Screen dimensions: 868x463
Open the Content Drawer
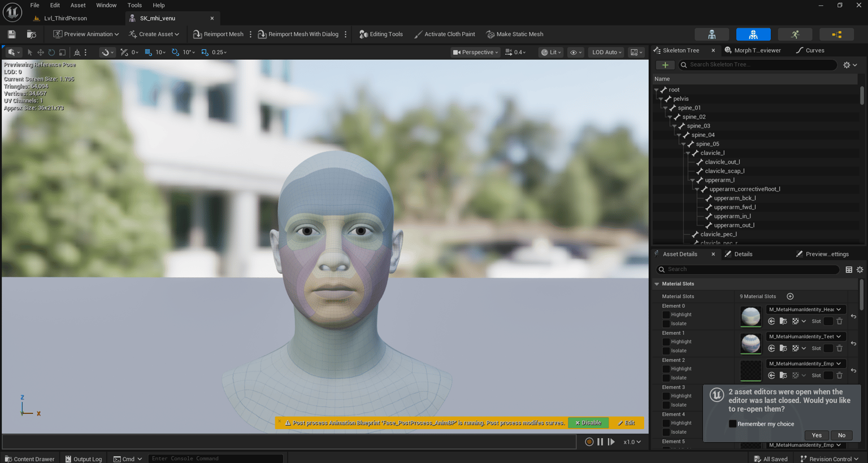tap(29, 459)
